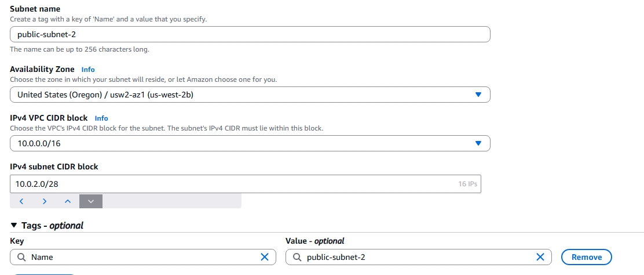Click the blue arrow of VPC CIDR dropdown
The height and width of the screenshot is (275, 644).
[478, 143]
